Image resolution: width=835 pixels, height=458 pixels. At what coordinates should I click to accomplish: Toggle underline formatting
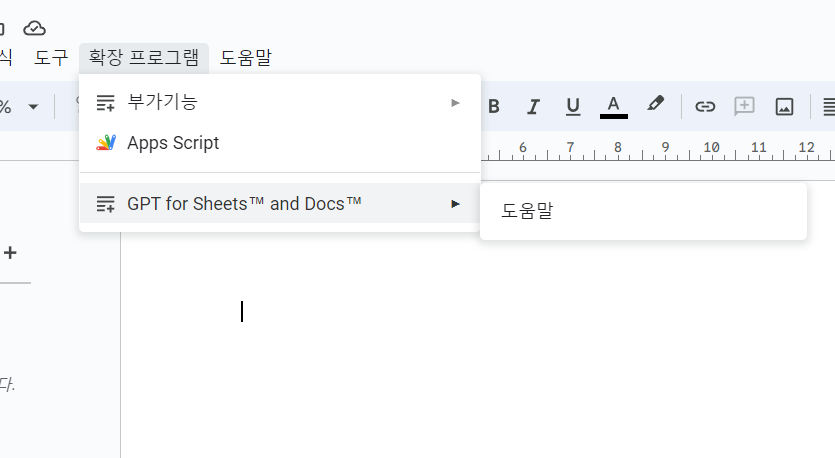[573, 107]
